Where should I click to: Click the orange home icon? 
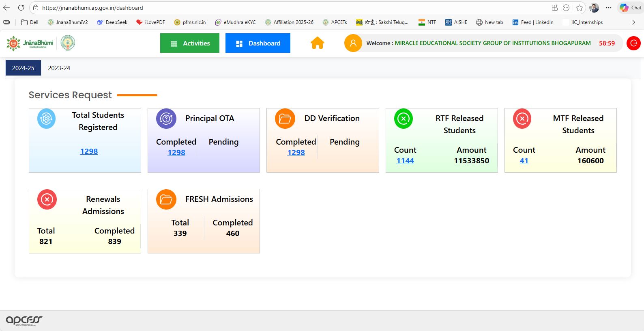coord(317,43)
